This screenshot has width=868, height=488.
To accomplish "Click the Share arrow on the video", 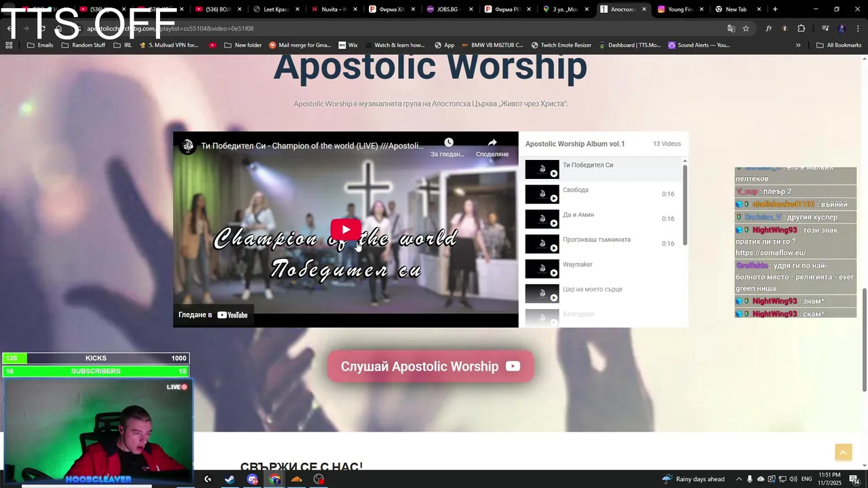I will (492, 142).
